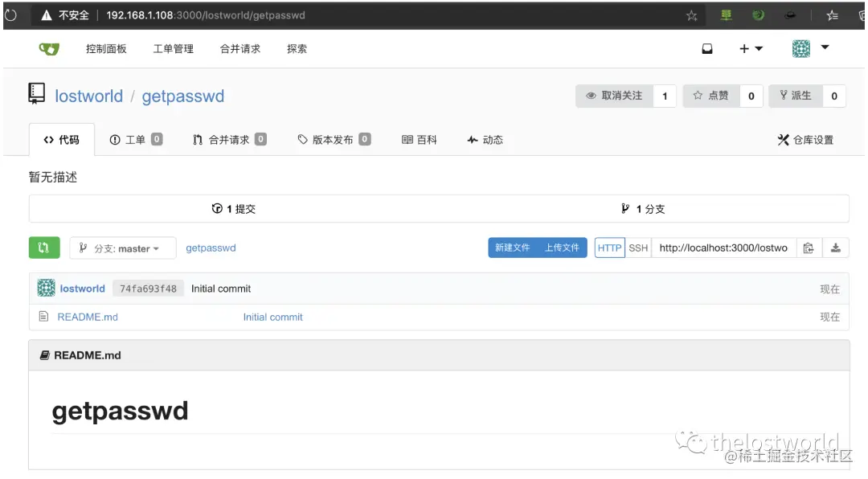Open the 百科 wiki tab
The height and width of the screenshot is (479, 868).
[419, 140]
